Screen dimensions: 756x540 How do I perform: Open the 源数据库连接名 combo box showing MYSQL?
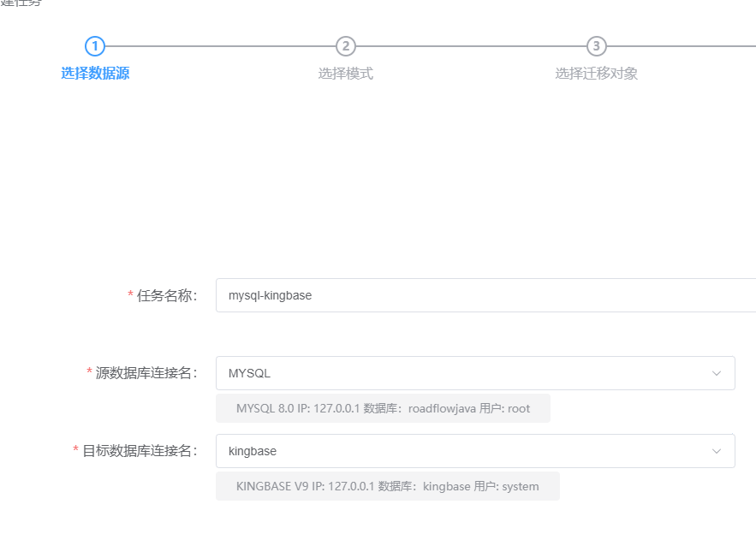pos(462,373)
